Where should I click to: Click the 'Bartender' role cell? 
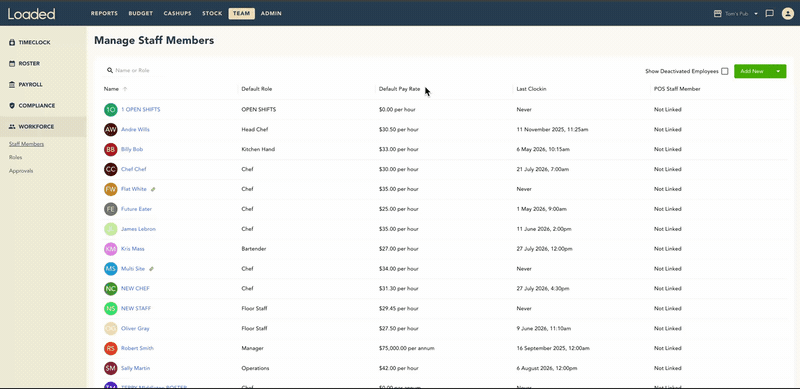point(254,249)
